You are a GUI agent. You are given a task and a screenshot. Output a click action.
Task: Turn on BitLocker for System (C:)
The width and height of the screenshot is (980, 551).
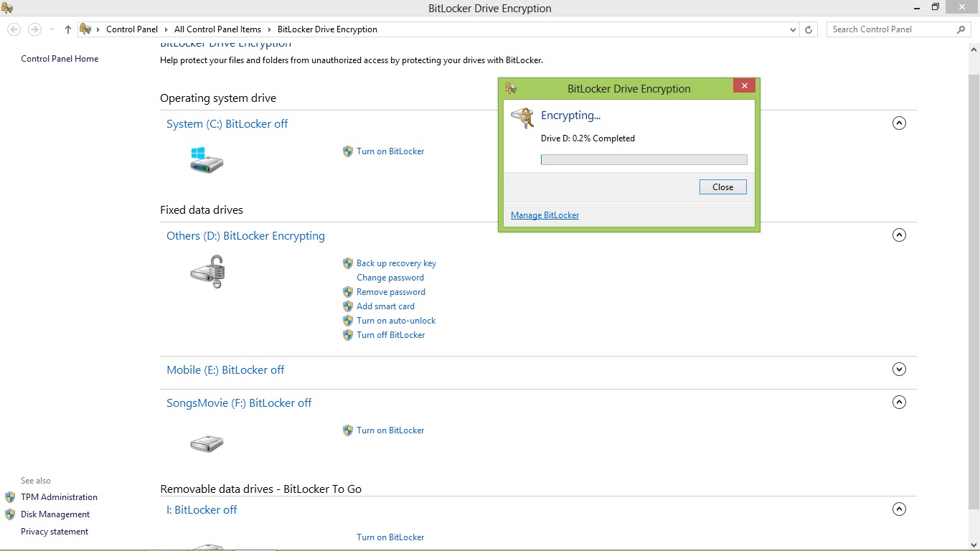390,151
